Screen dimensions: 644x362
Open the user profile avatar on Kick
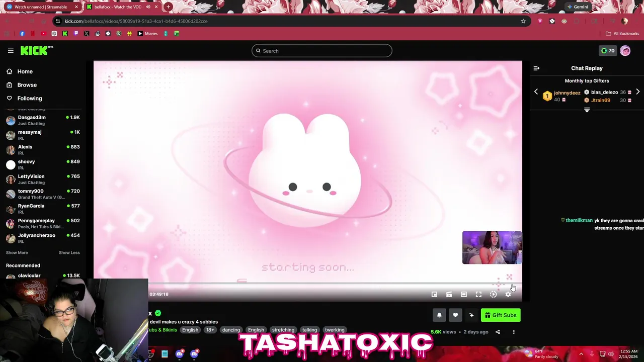(x=625, y=51)
